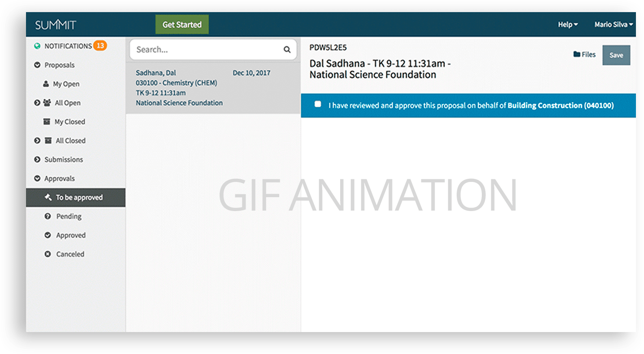Open the Help dropdown menu
Screen dimensions: 644x354
tap(567, 25)
